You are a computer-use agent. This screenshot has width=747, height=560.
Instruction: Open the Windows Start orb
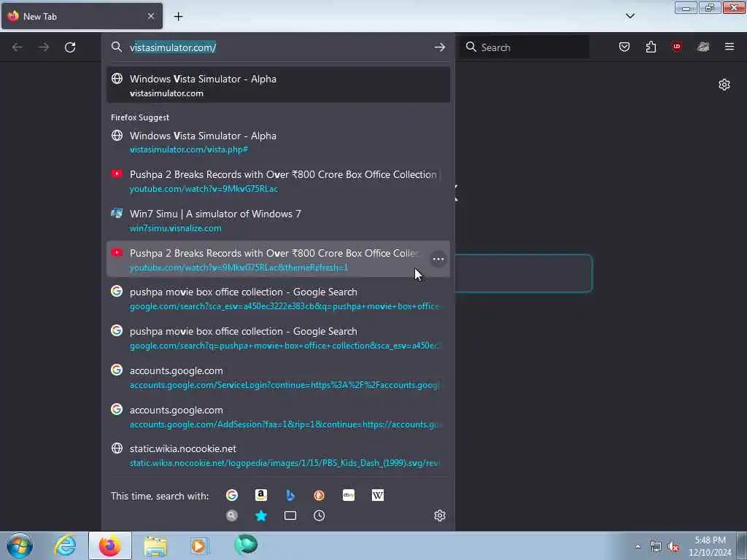pos(20,545)
